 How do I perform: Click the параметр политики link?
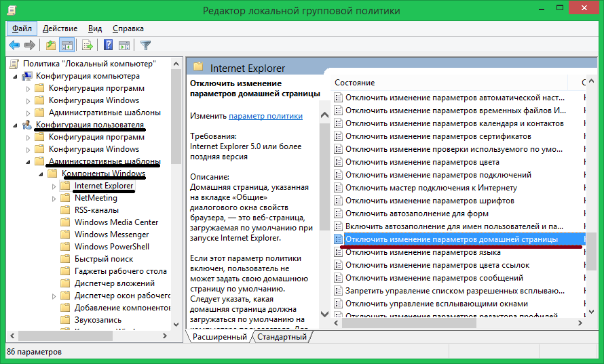[265, 116]
